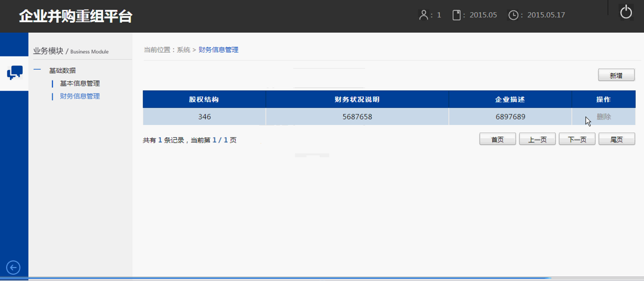Viewport: 644px width, 281px height.
Task: Click the 删除 link in row 346
Action: (604, 117)
